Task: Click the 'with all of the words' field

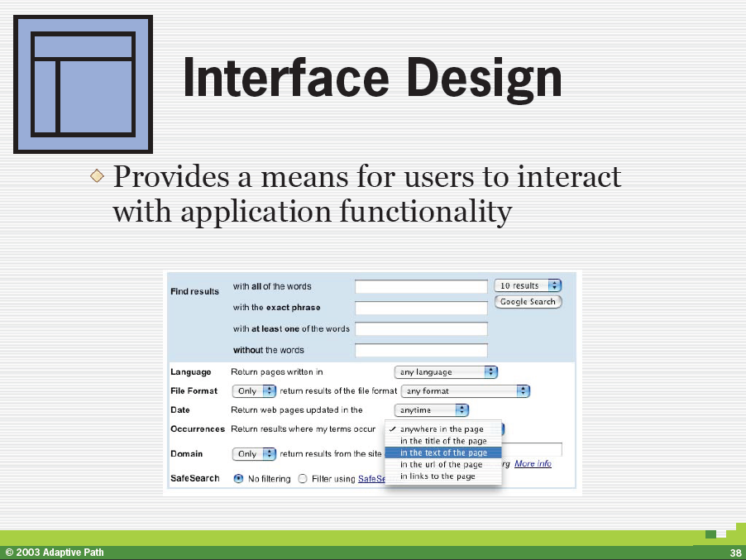Action: point(421,287)
